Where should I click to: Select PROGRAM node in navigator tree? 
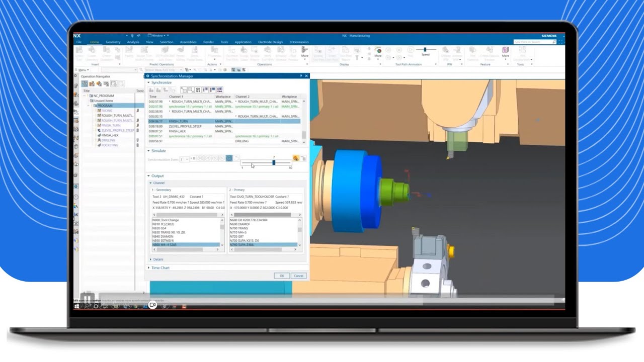105,106
